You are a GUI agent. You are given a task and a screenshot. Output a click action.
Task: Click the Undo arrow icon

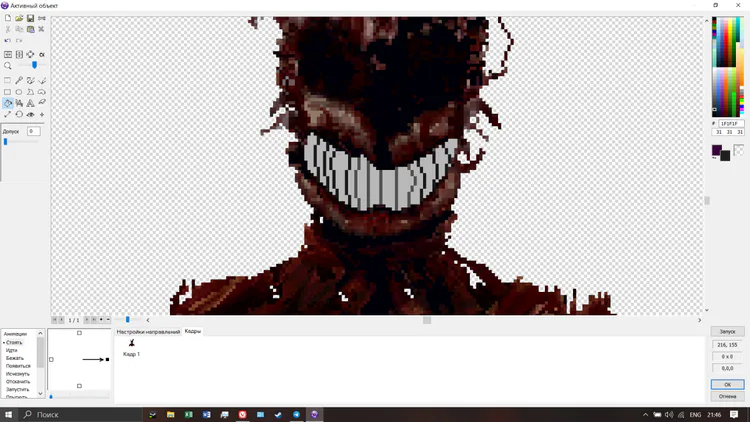8,41
